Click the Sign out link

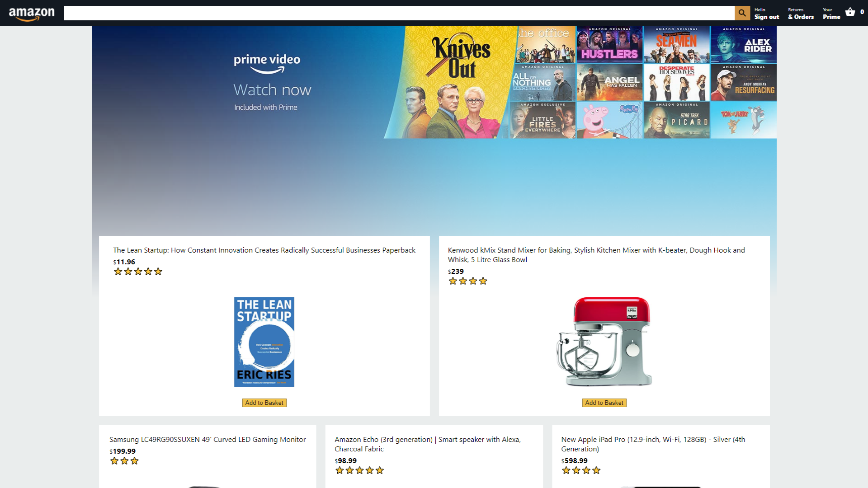767,17
